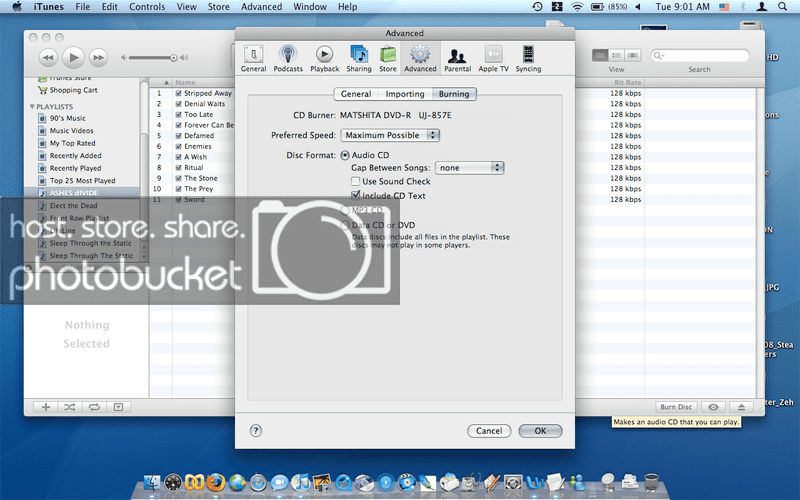The width and height of the screenshot is (800, 500).
Task: Open the Syncing preferences pane
Action: pyautogui.click(x=528, y=59)
